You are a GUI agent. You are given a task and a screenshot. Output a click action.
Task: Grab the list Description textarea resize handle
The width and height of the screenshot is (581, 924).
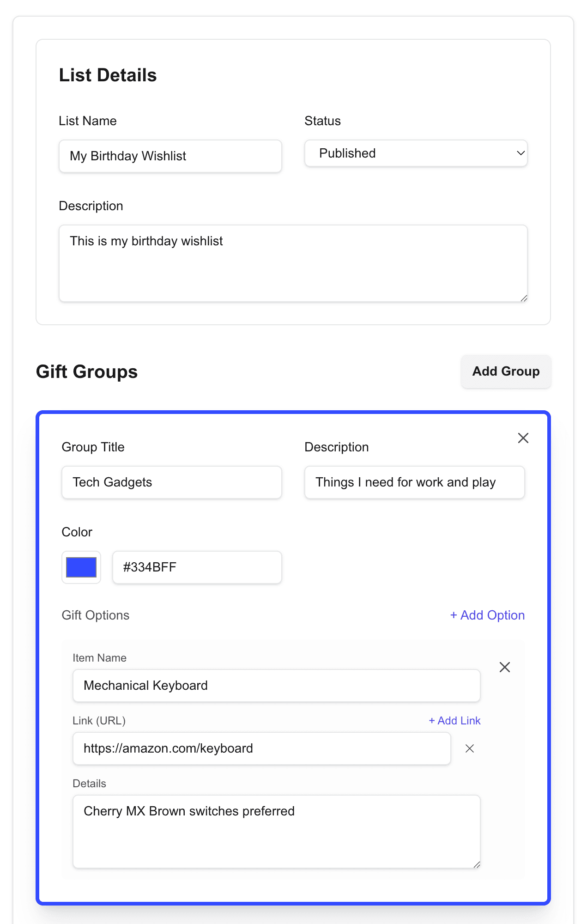pyautogui.click(x=524, y=298)
